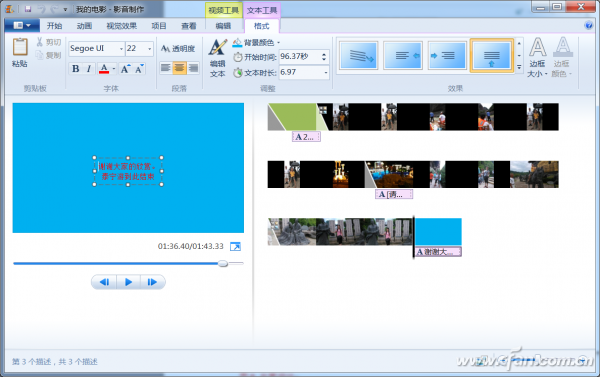
Task: Click the Start Time field showing 96.37秒
Action: click(x=300, y=57)
